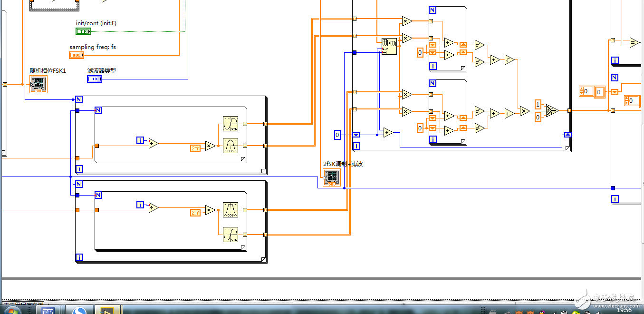Select the numeric constant 1 at the Select node

(538, 105)
